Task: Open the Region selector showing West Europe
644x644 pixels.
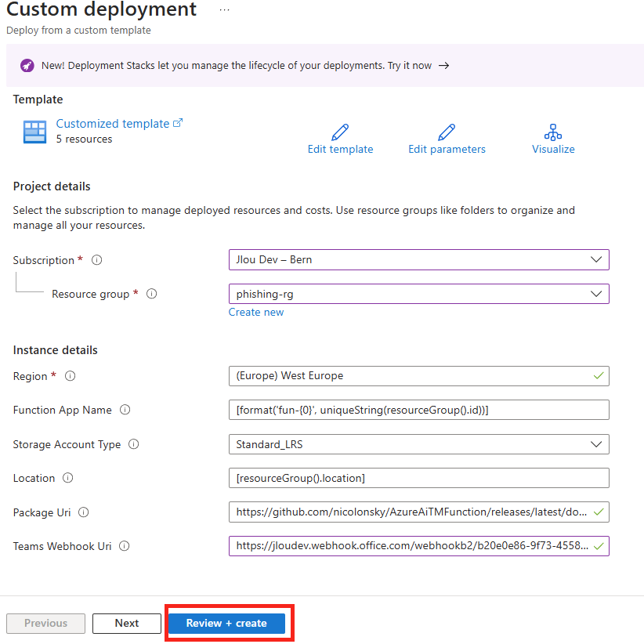Action: click(x=418, y=376)
